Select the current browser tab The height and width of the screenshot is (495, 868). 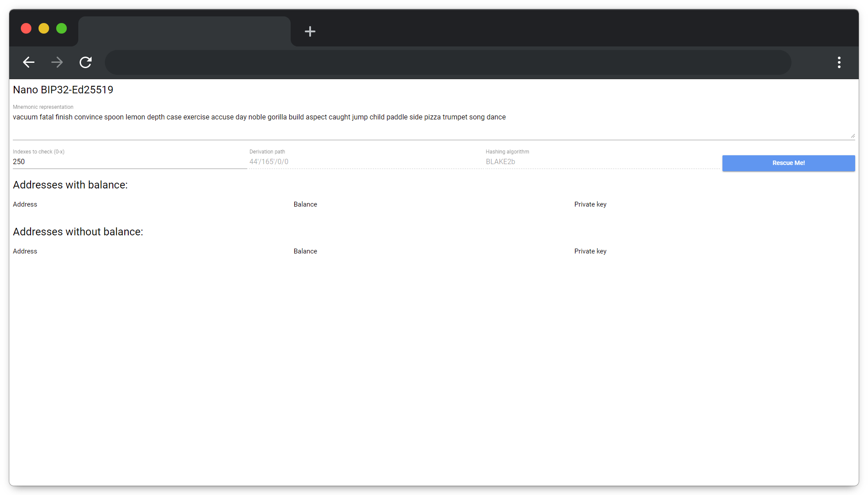(x=184, y=31)
